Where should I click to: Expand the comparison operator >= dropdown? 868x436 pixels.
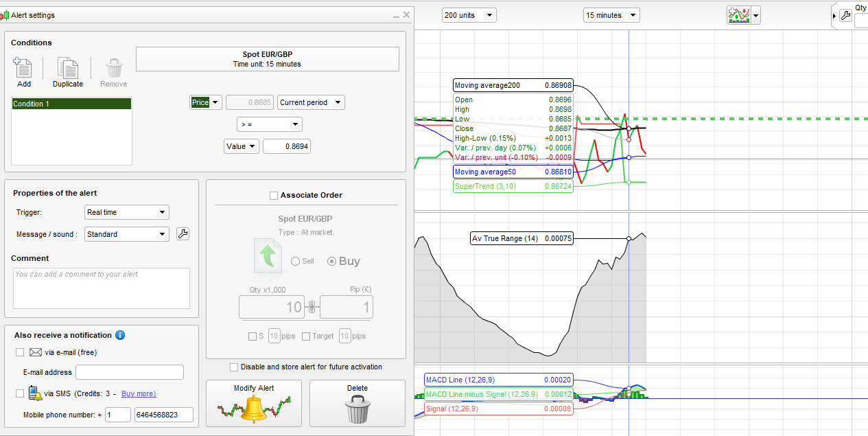coord(269,124)
